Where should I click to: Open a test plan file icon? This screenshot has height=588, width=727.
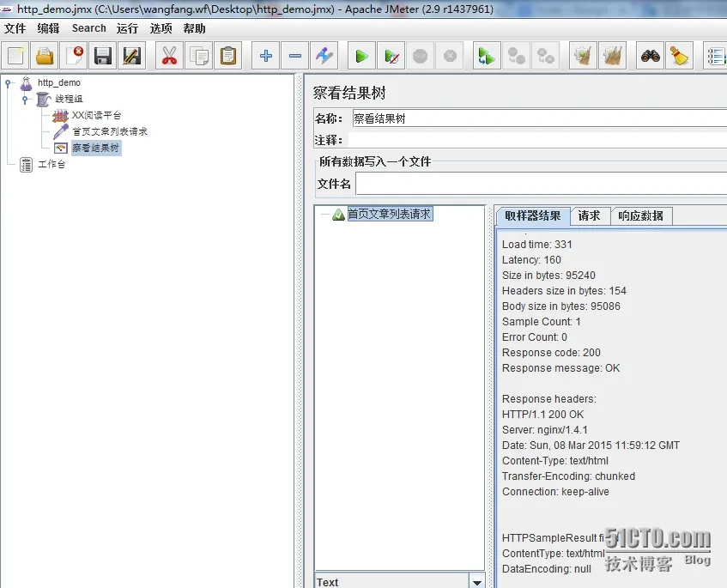(45, 56)
